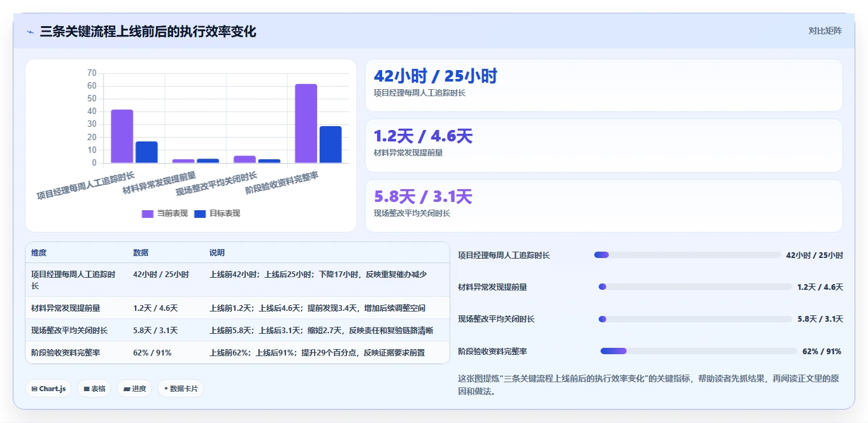Select the 表格 chip
The image size is (868, 423).
94,389
